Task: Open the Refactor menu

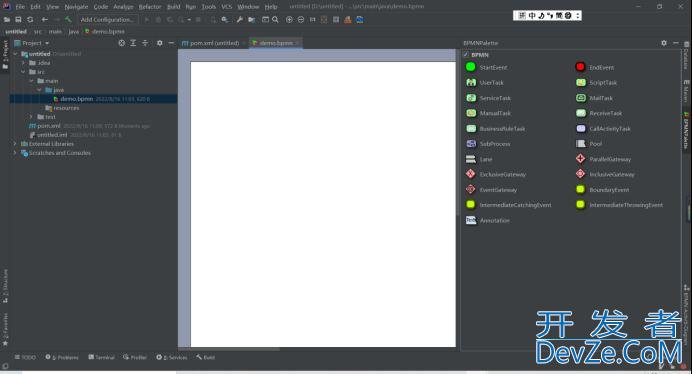Action: (x=150, y=7)
